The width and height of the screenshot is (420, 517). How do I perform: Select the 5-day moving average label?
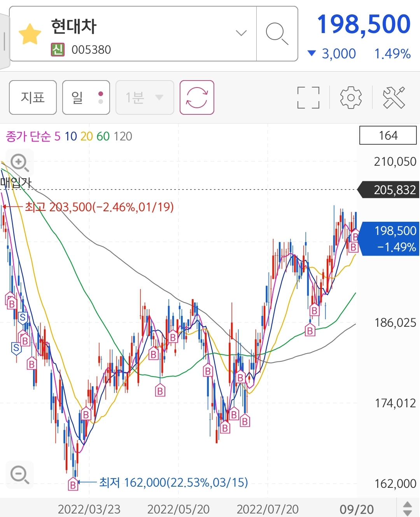57,136
